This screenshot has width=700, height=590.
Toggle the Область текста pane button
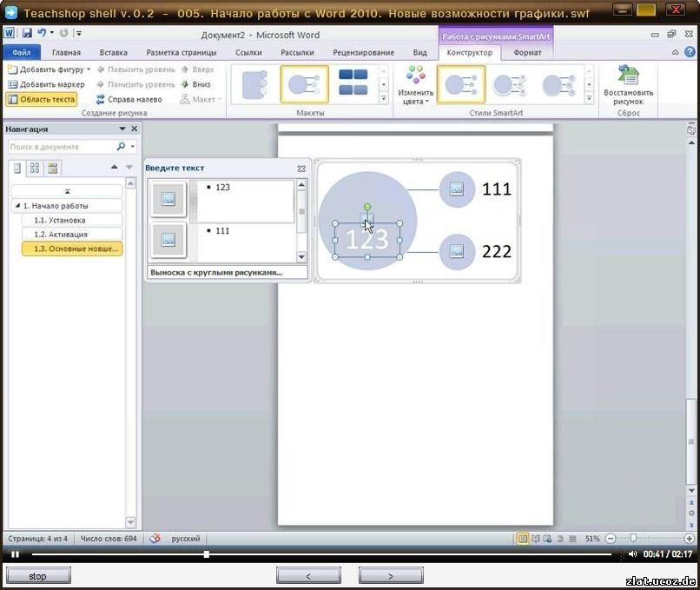coord(42,99)
